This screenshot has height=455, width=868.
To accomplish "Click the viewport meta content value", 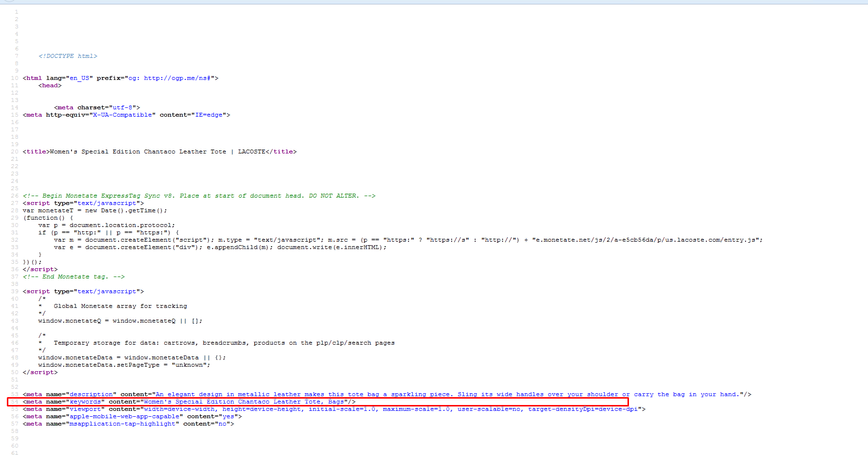I will pos(390,409).
